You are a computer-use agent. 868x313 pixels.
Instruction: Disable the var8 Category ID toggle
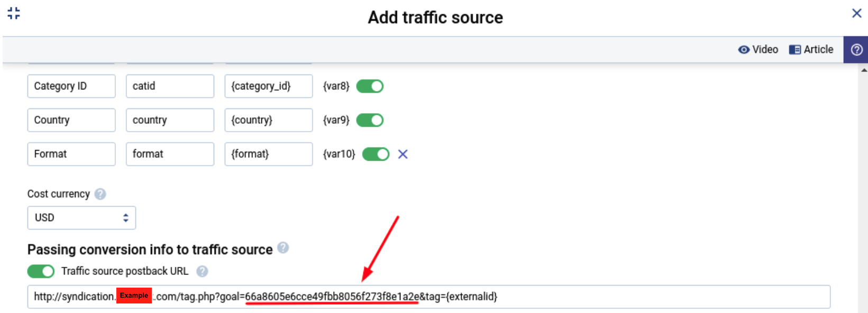[x=370, y=86]
